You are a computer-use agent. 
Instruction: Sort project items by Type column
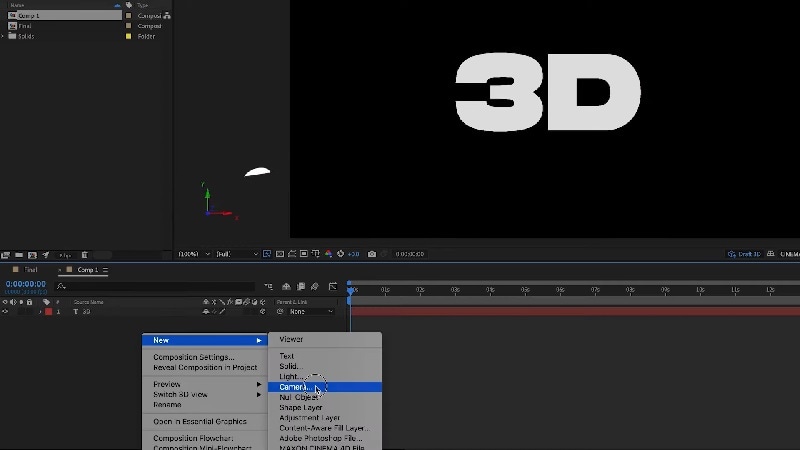(x=143, y=5)
